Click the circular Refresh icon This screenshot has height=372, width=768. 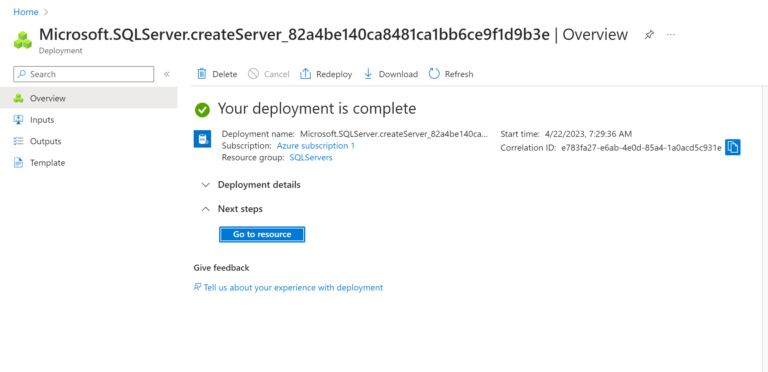[434, 74]
